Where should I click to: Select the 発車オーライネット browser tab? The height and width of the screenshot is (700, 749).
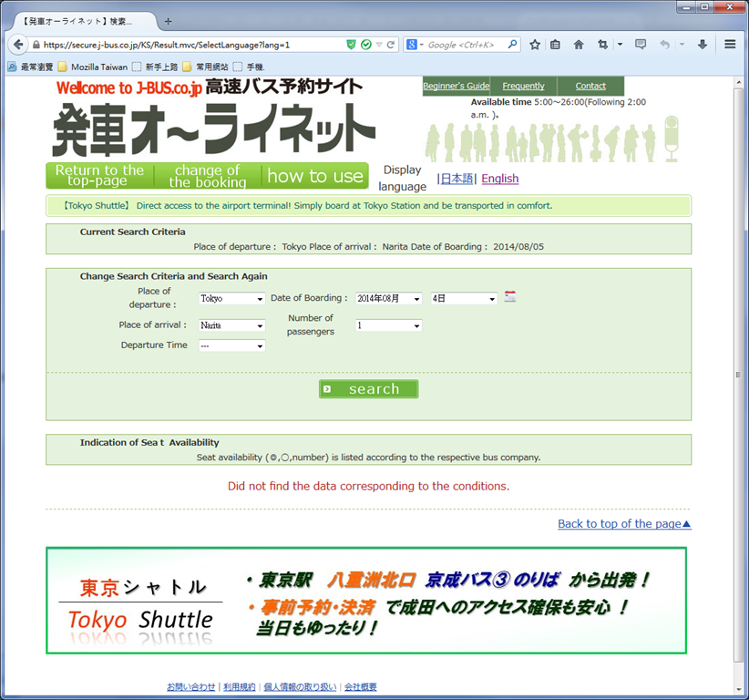click(81, 22)
